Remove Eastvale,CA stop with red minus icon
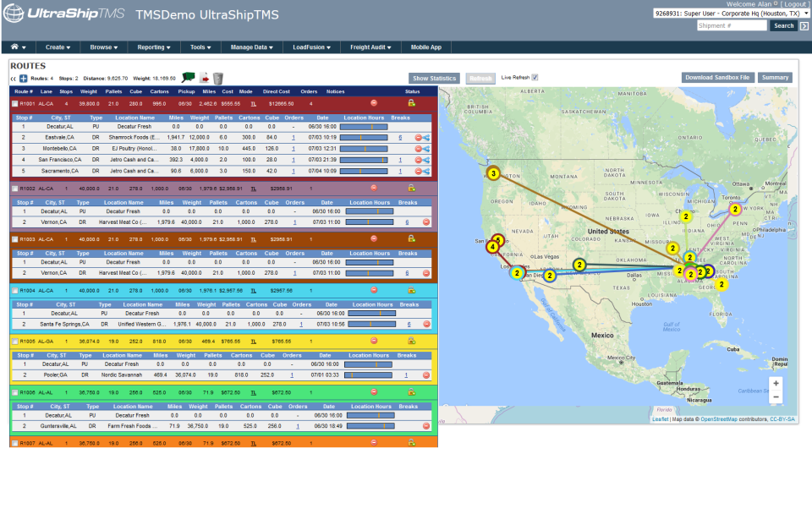This screenshot has width=812, height=525. click(418, 138)
